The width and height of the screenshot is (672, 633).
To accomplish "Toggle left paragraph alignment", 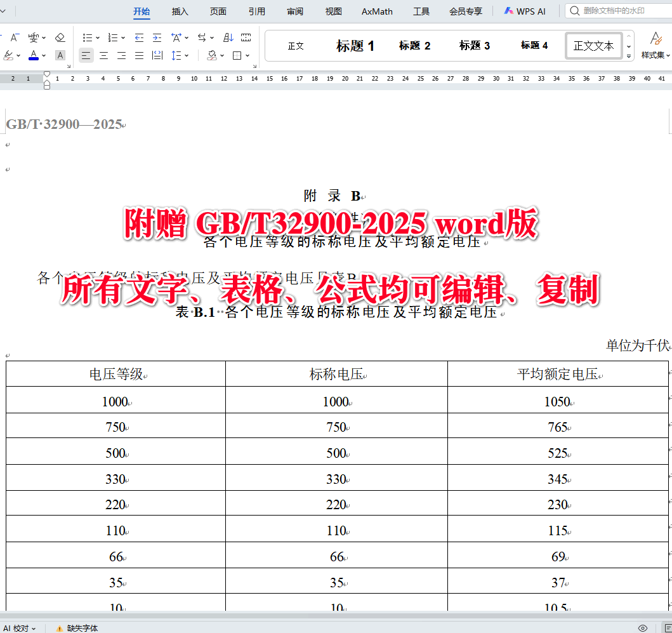I will click(86, 56).
